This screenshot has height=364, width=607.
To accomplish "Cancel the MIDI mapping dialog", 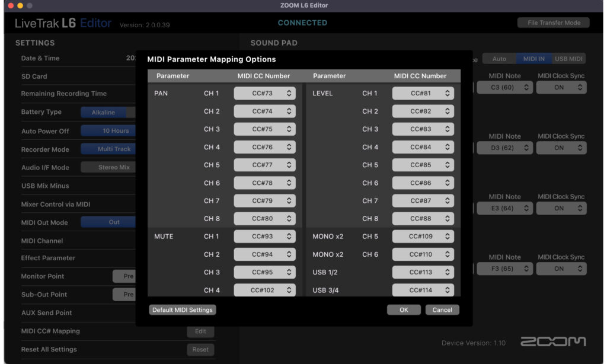I will point(442,310).
